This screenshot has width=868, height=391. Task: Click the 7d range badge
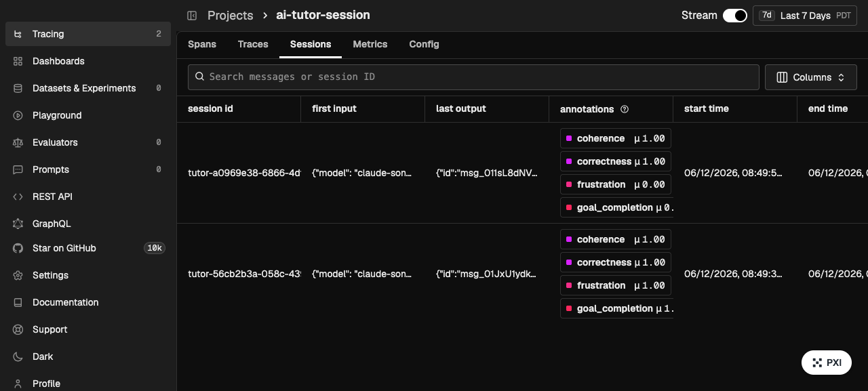pyautogui.click(x=767, y=15)
